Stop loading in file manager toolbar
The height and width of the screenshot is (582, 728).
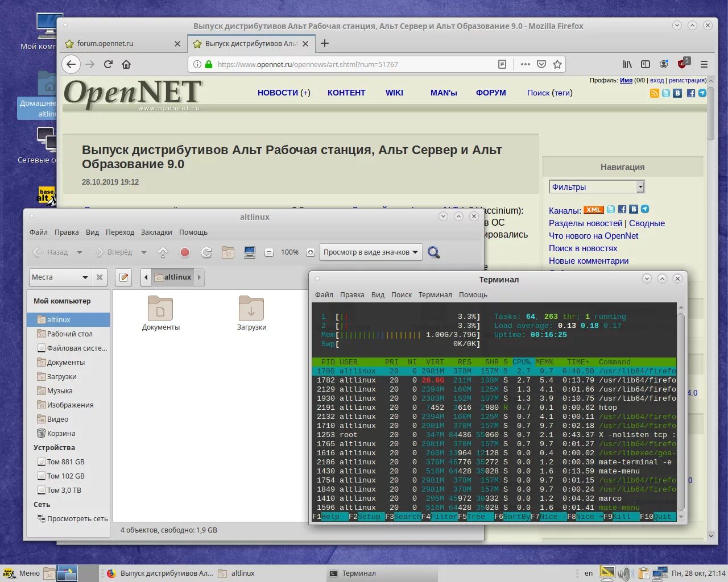[x=185, y=252]
